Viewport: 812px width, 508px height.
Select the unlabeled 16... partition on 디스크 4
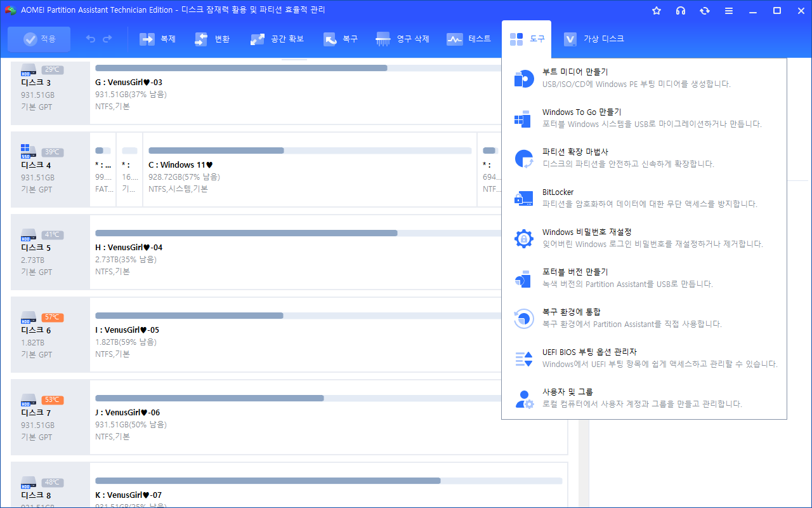coord(129,169)
